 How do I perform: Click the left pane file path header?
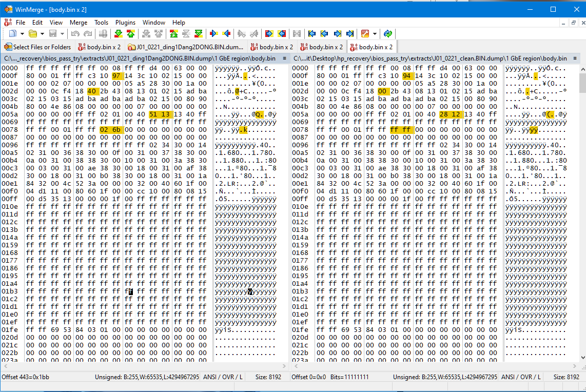tap(140, 58)
